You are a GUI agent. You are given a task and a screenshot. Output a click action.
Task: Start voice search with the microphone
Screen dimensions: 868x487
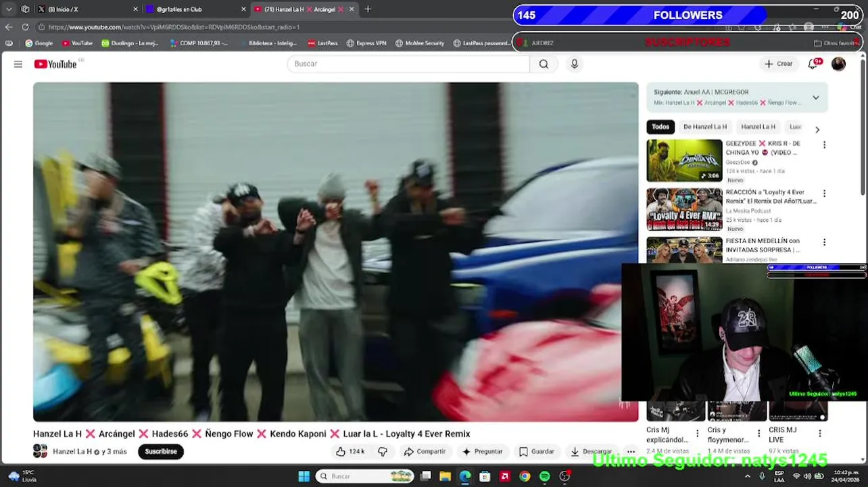coord(574,64)
